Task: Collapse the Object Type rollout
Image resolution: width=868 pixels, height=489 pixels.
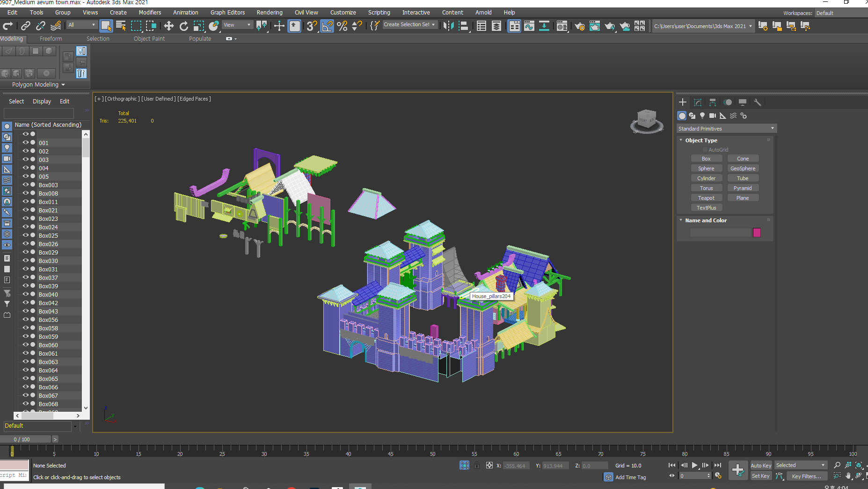Action: tap(701, 140)
